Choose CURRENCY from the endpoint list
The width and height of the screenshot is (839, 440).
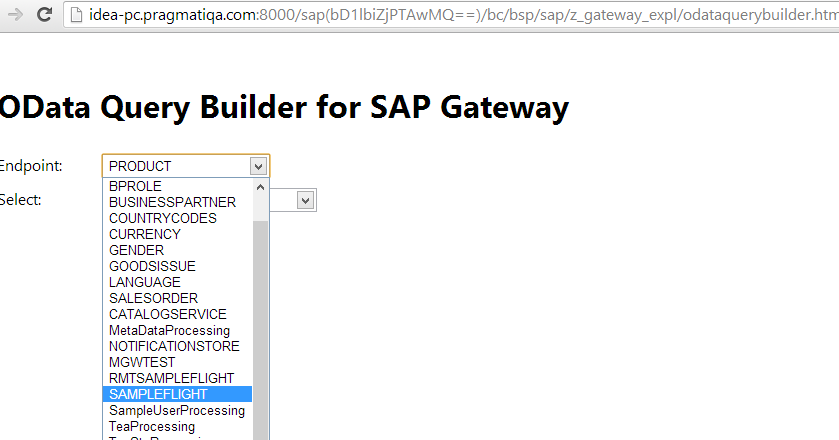coord(177,234)
